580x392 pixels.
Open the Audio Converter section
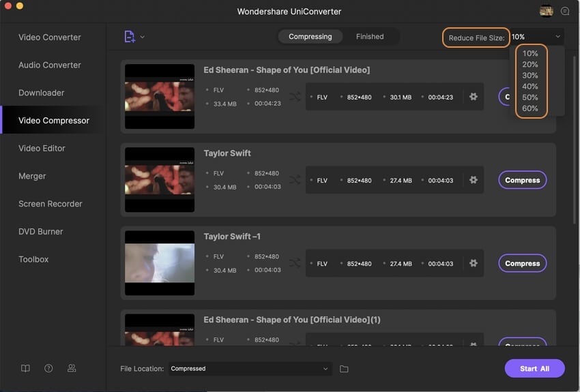[50, 65]
